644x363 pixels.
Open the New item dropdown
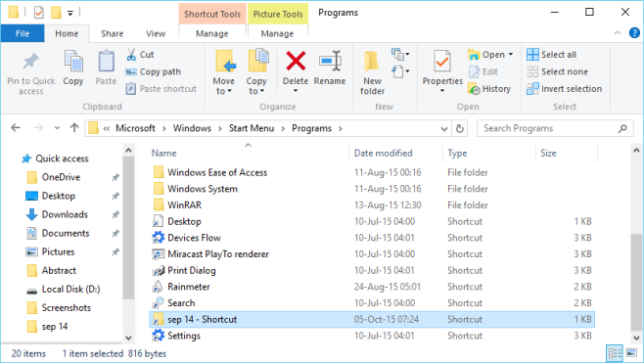click(400, 54)
